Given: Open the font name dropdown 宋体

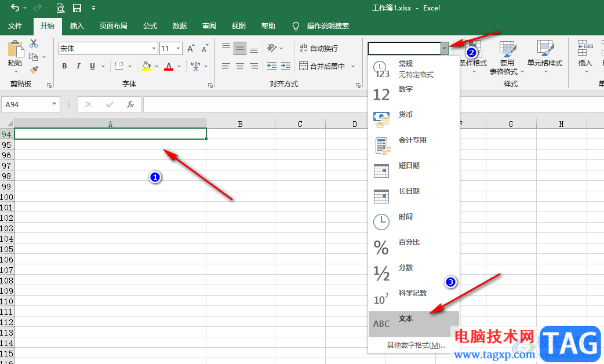Looking at the screenshot, I should [154, 49].
